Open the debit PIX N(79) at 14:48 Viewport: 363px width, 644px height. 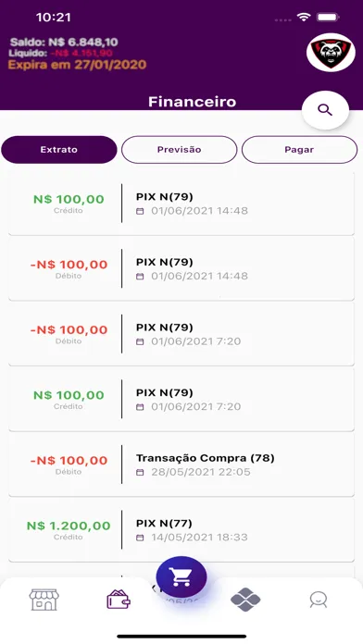coord(181,268)
